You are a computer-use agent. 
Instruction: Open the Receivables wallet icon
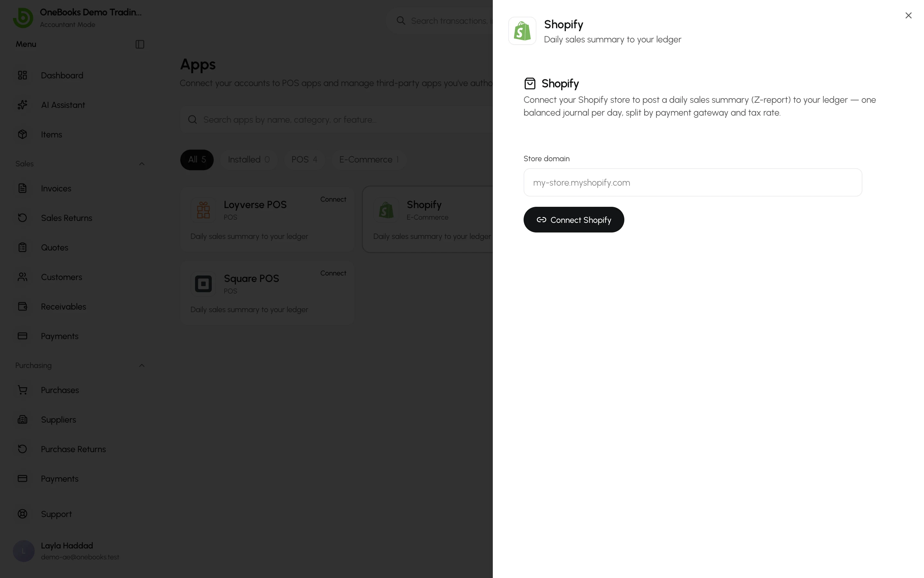point(22,306)
